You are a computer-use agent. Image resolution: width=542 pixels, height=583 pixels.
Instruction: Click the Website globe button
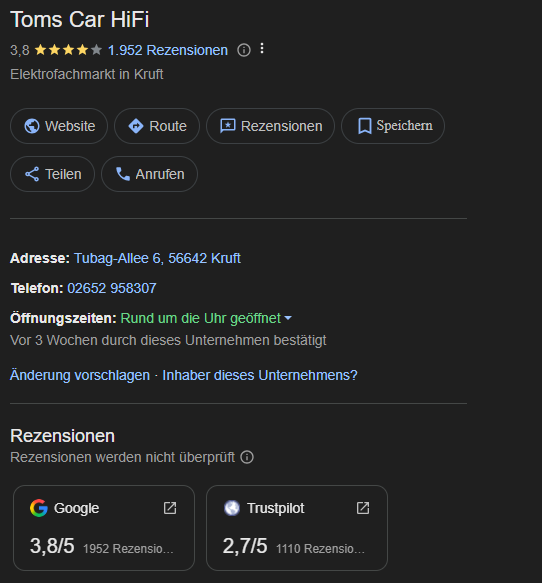59,126
